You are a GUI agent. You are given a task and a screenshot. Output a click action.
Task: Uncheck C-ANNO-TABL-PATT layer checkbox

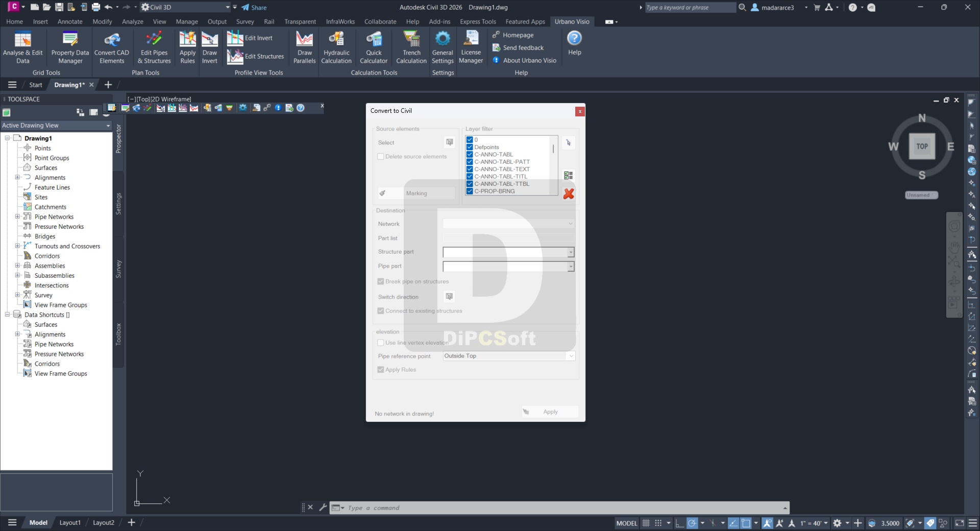tap(470, 162)
